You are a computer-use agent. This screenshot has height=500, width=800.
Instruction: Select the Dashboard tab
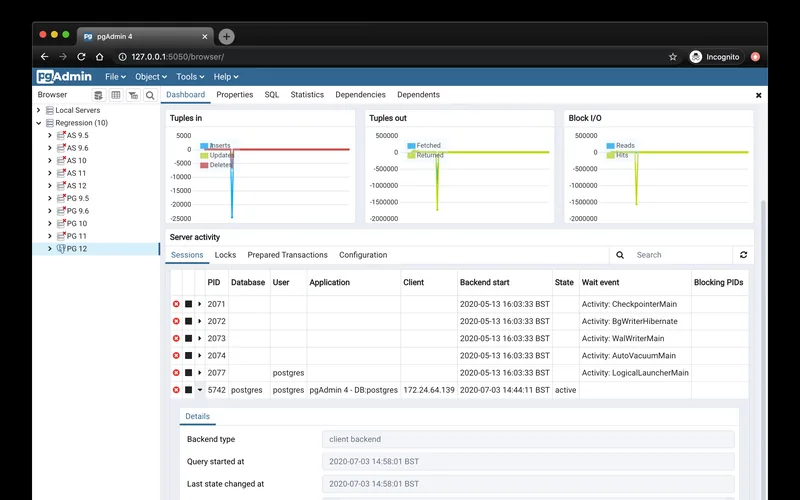coord(186,95)
